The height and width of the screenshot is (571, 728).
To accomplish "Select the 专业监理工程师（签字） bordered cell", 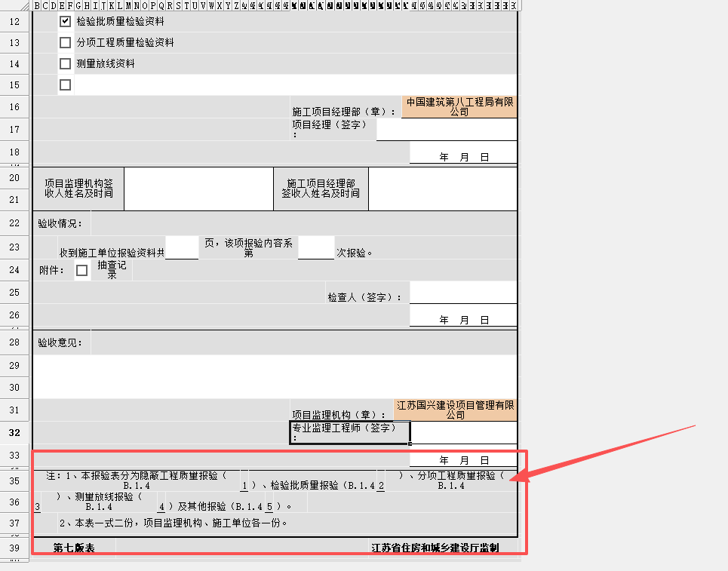I will tap(349, 432).
